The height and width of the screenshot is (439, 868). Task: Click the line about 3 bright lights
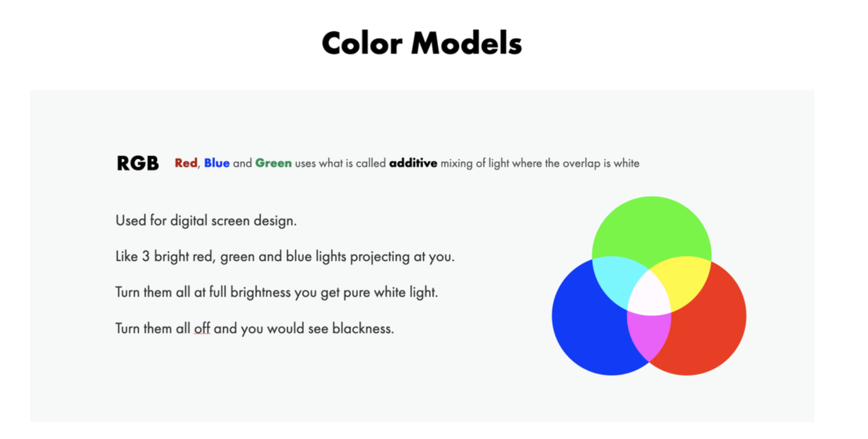point(285,256)
